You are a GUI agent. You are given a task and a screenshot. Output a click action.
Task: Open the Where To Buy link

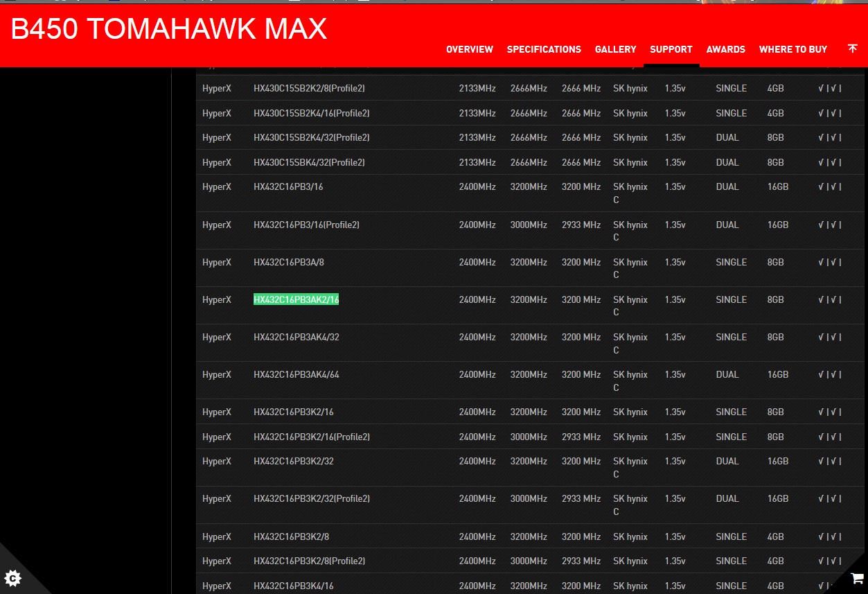[793, 49]
